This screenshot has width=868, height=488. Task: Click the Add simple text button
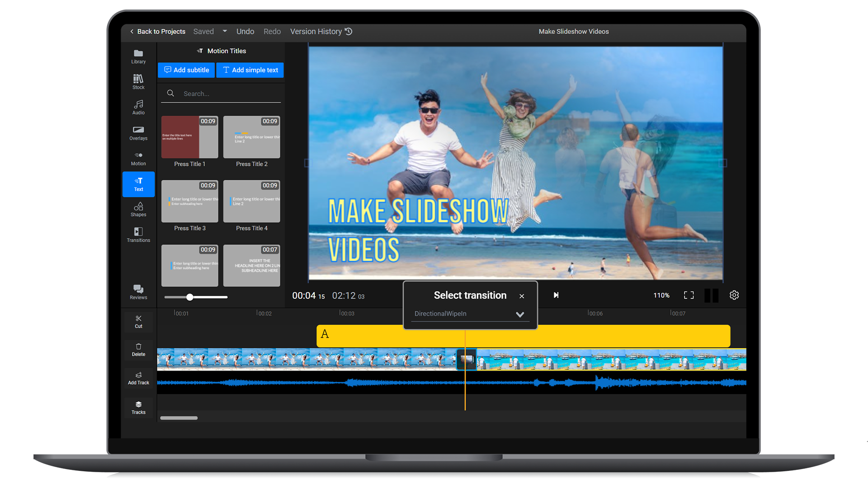point(250,70)
